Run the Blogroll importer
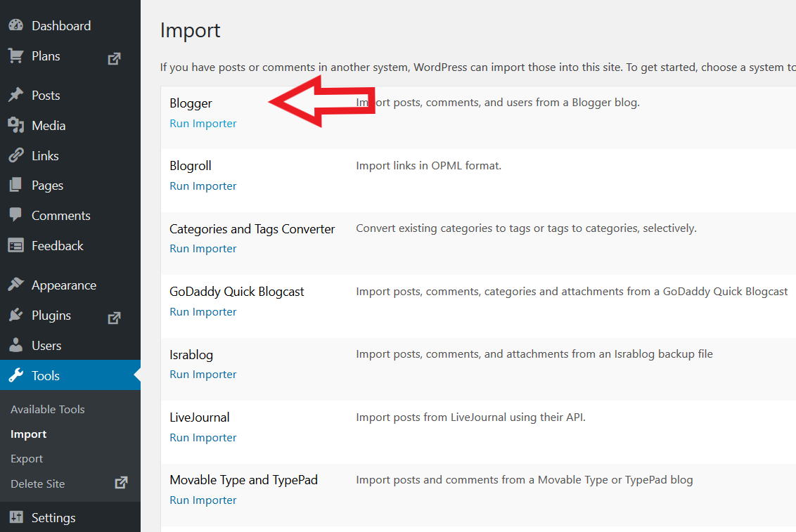 [x=203, y=186]
